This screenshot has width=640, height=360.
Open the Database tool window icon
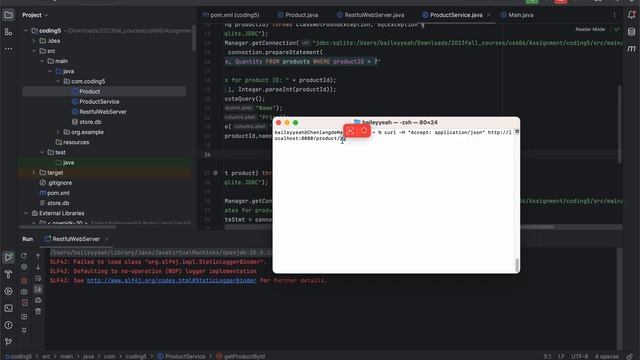click(x=631, y=32)
